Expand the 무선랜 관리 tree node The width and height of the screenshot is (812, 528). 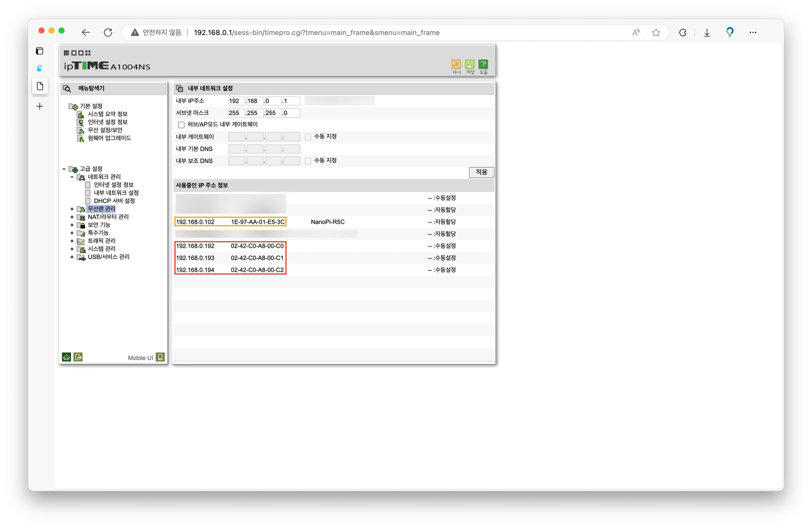pos(72,209)
